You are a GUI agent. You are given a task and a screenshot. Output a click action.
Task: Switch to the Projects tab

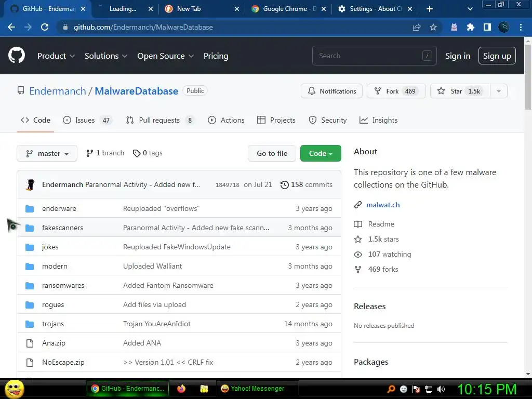[276, 120]
